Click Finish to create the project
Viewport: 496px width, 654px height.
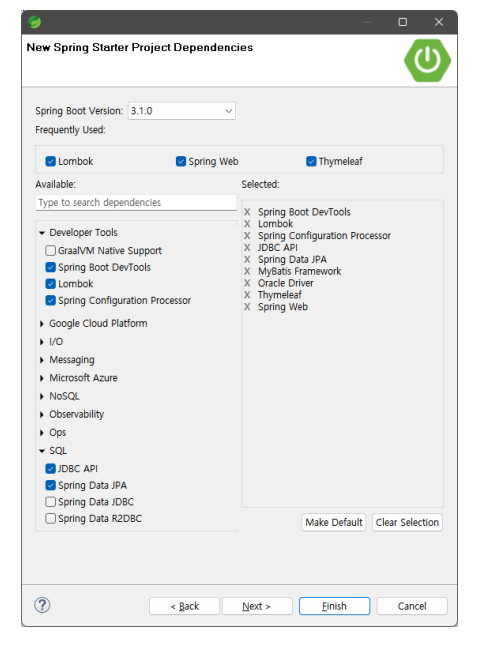click(334, 606)
